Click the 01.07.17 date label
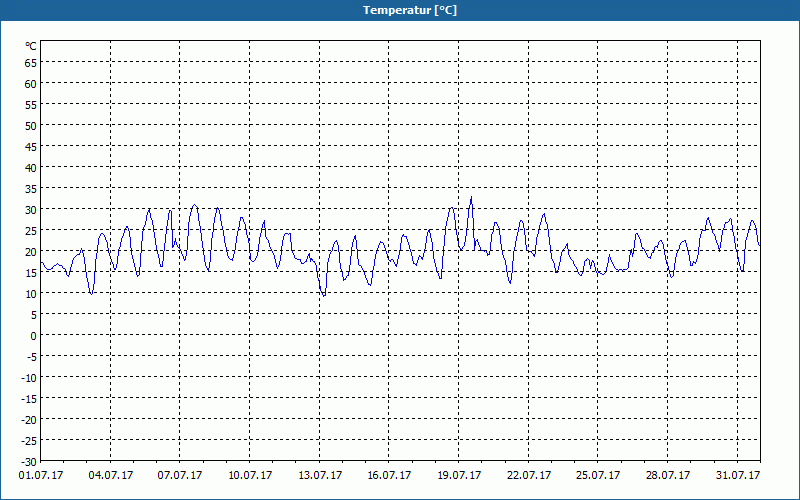This screenshot has height=500, width=800. 41,476
